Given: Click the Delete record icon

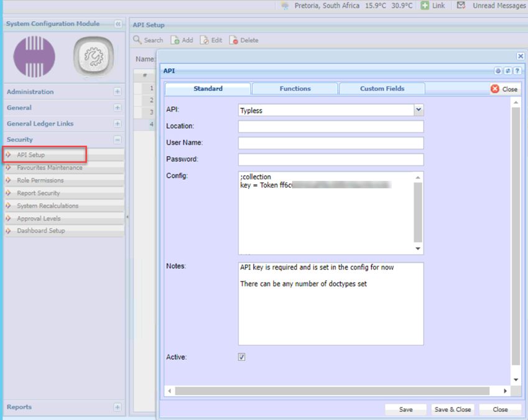Looking at the screenshot, I should [x=233, y=40].
